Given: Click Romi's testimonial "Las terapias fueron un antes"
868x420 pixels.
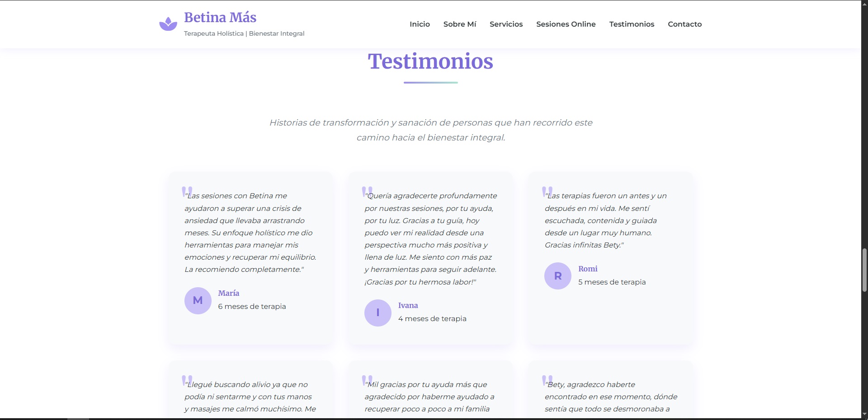Looking at the screenshot, I should pyautogui.click(x=606, y=220).
